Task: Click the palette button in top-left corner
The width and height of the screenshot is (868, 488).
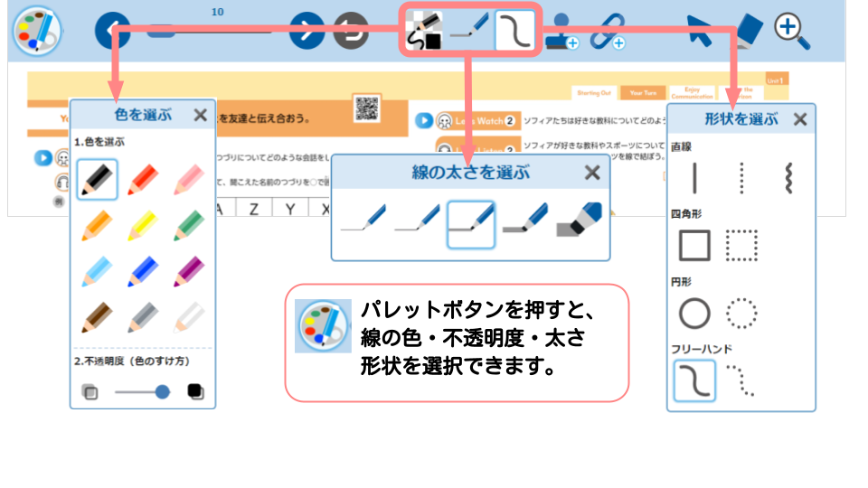Action: pos(37,32)
